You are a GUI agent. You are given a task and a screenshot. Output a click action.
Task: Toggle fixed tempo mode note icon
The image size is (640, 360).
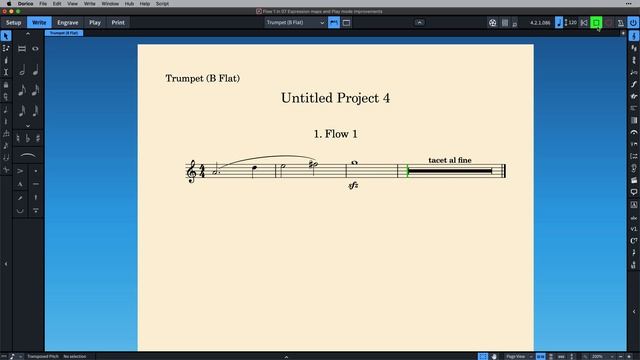pyautogui.click(x=559, y=22)
